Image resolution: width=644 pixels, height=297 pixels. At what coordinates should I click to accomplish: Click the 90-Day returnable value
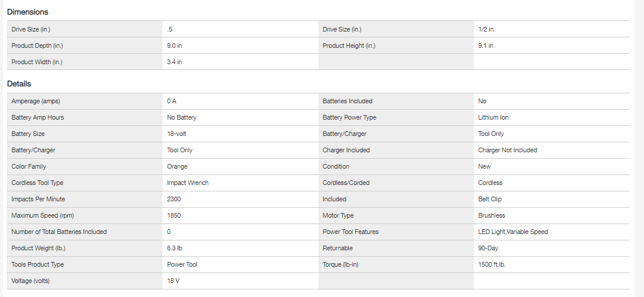[488, 248]
